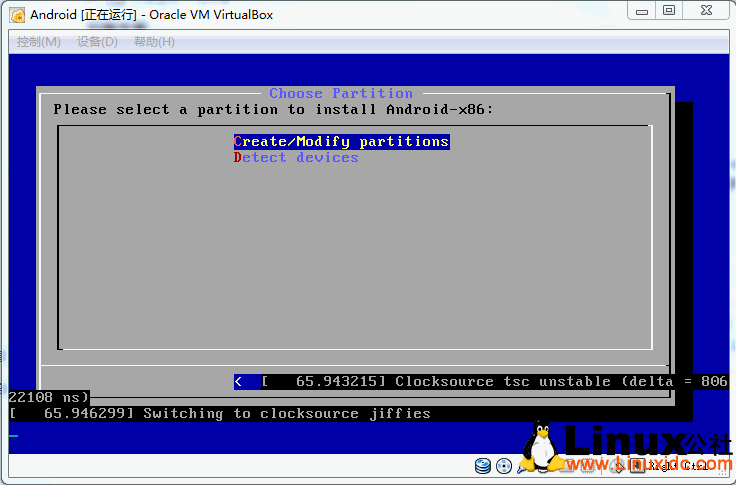This screenshot has width=736, height=485.
Task: Click the hard disk activity status icon
Action: pos(483,466)
